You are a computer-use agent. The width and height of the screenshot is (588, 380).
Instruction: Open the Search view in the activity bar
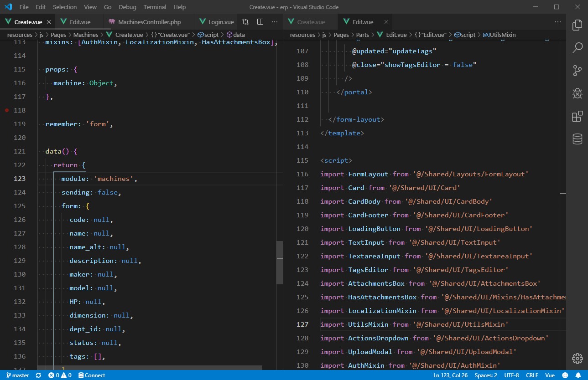click(577, 48)
